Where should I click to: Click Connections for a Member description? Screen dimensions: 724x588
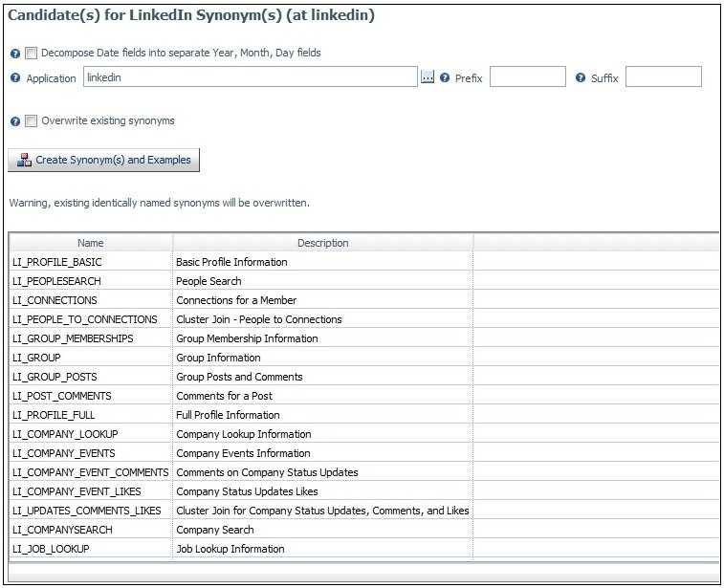click(x=236, y=300)
